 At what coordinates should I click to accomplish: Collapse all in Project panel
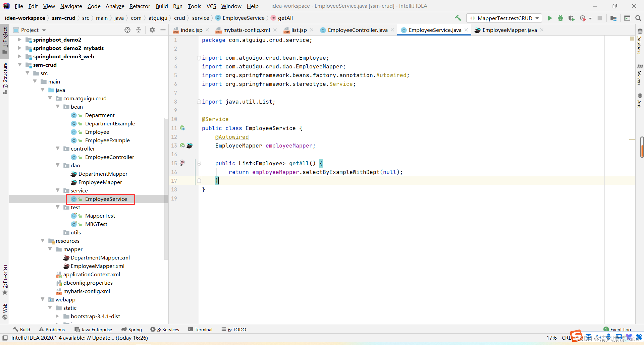pos(139,30)
